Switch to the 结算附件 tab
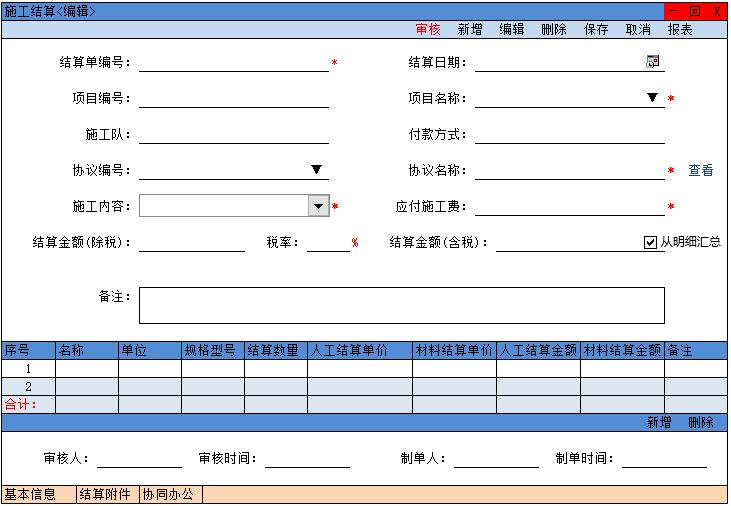This screenshot has width=731, height=506. (x=107, y=494)
